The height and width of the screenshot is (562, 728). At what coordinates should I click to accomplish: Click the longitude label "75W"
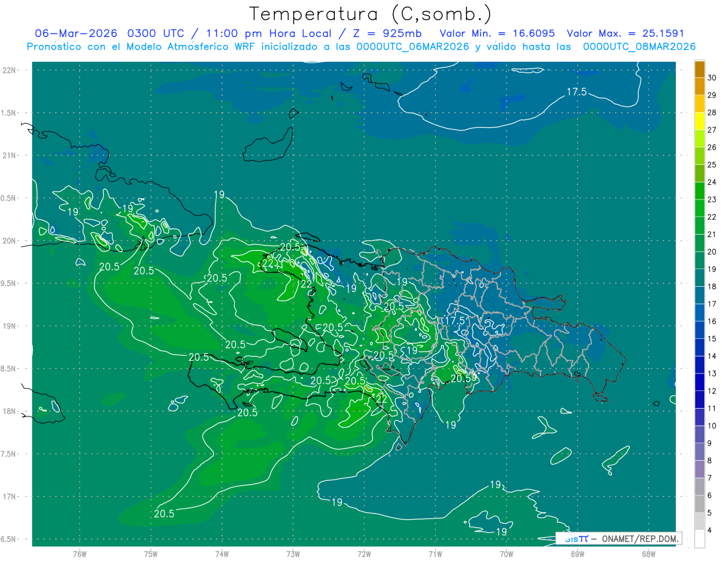click(150, 554)
